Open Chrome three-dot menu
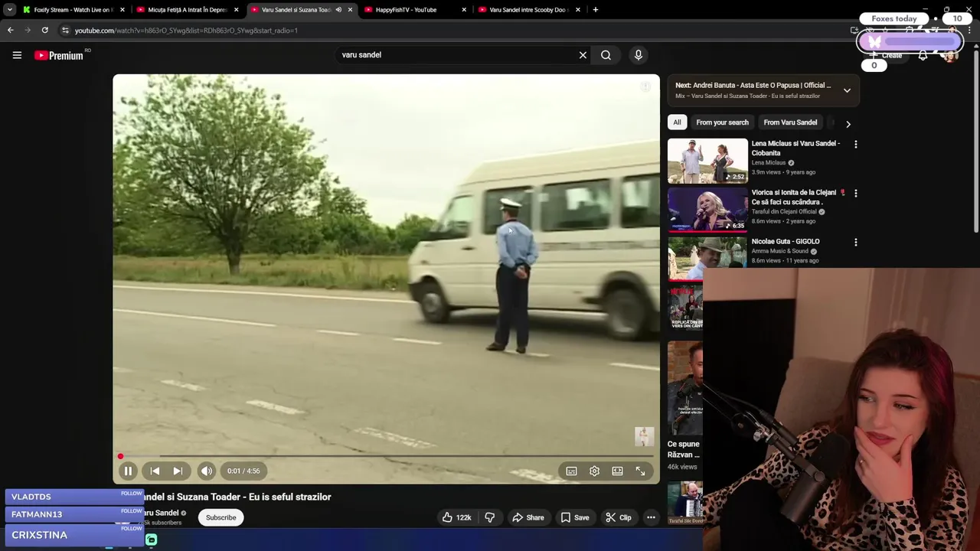The image size is (980, 551). point(969,31)
